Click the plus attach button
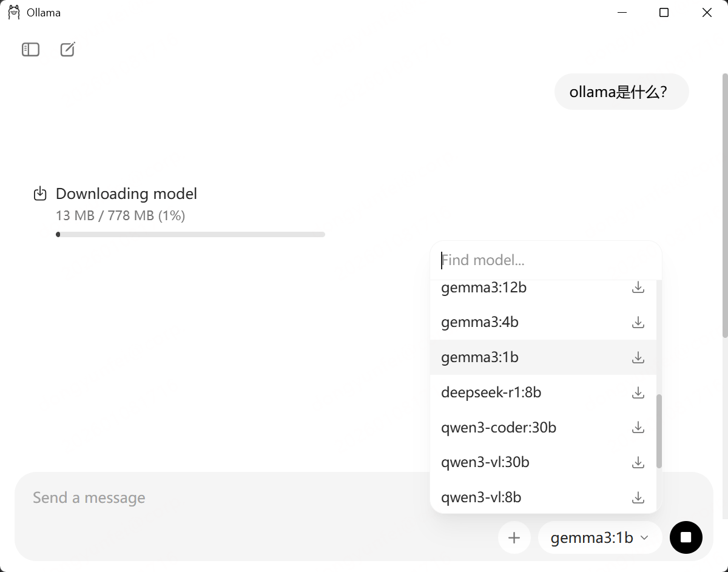728x572 pixels. pos(514,537)
